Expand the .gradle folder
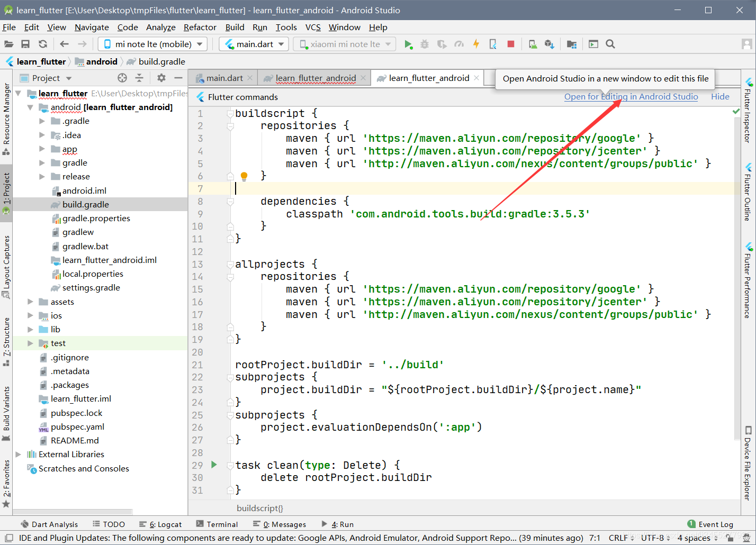The image size is (756, 545). [42, 121]
